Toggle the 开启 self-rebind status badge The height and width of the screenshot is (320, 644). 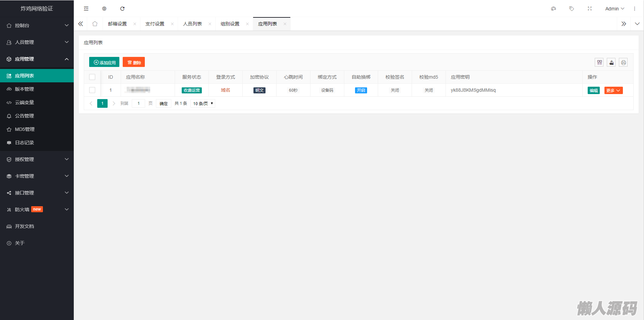click(361, 90)
